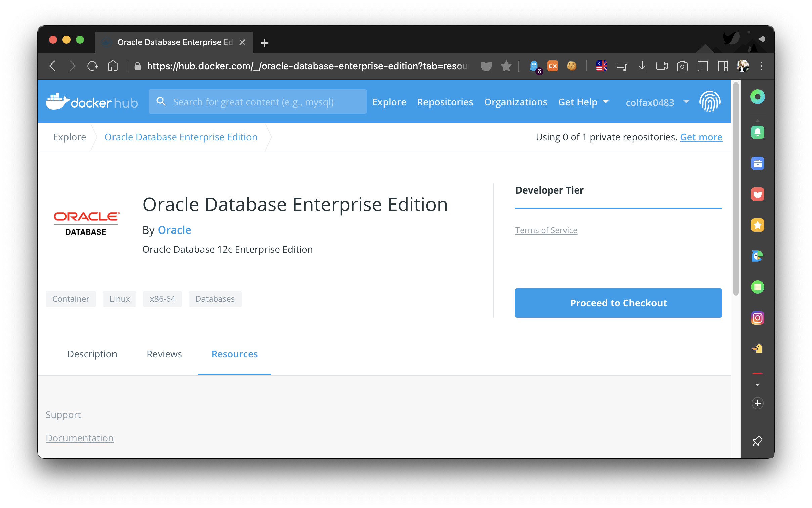
Task: Click the pin icon in sidebar
Action: tap(757, 441)
